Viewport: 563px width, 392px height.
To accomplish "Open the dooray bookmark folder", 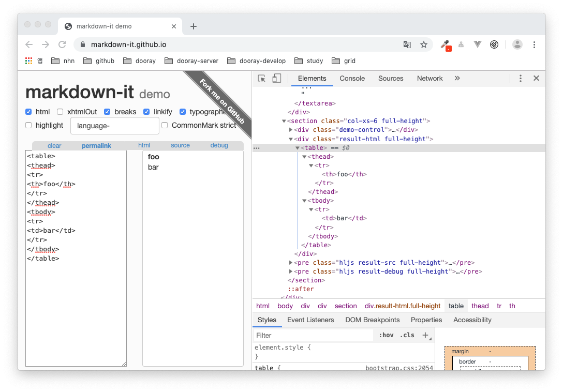I will [x=139, y=61].
